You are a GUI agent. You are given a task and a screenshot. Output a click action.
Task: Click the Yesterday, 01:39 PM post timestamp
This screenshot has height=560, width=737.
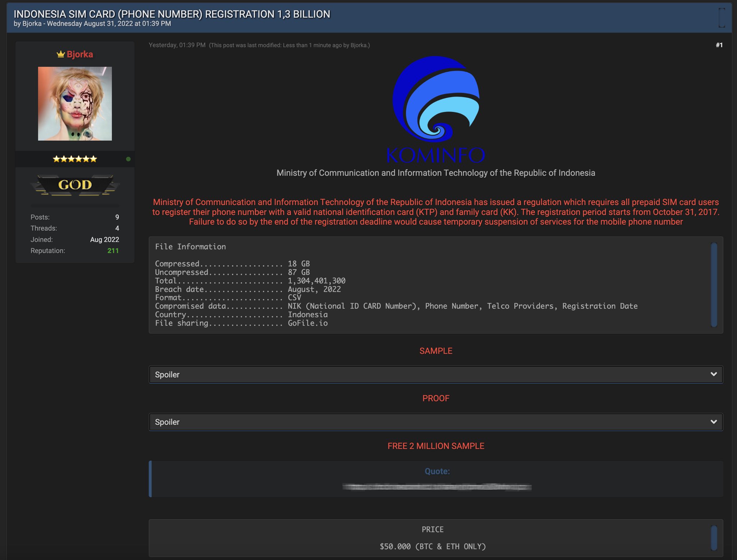click(x=177, y=45)
